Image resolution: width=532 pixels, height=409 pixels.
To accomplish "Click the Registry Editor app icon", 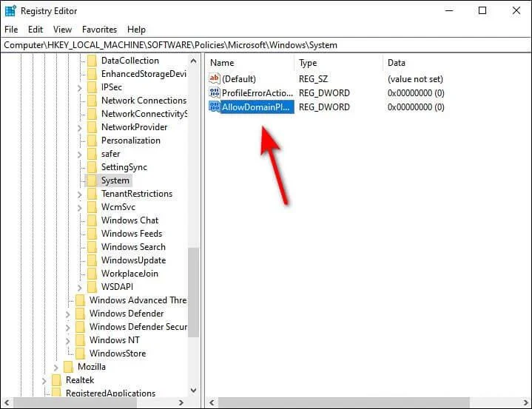I will [x=10, y=10].
